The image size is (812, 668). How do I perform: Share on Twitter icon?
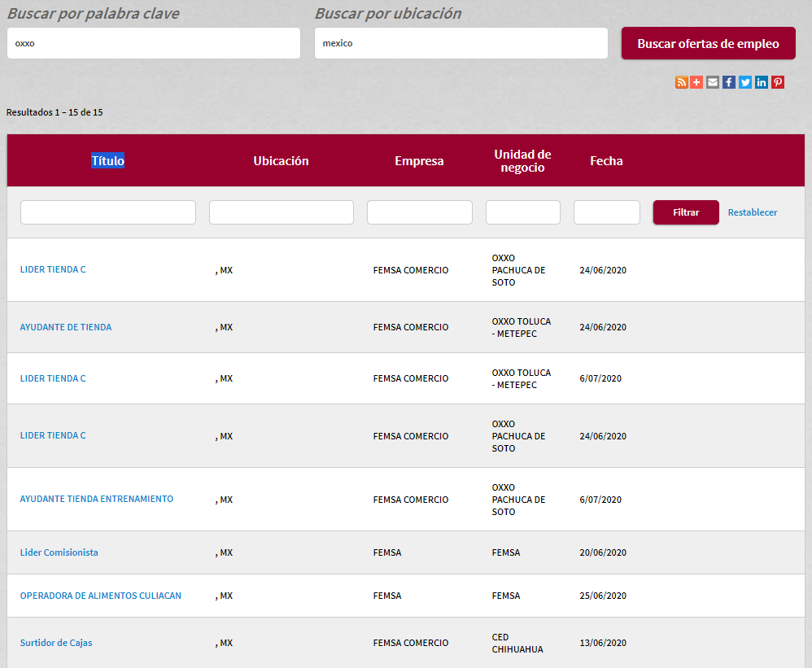click(x=745, y=82)
